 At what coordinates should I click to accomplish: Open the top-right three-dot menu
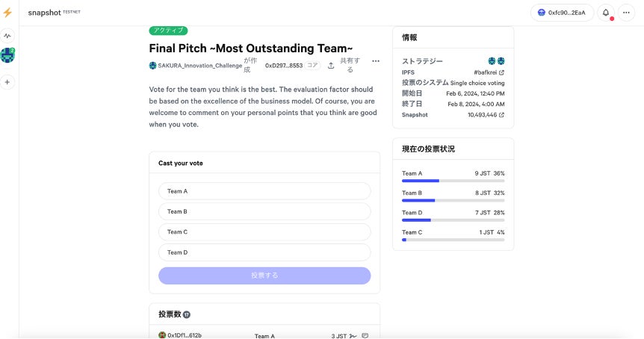[x=626, y=13]
